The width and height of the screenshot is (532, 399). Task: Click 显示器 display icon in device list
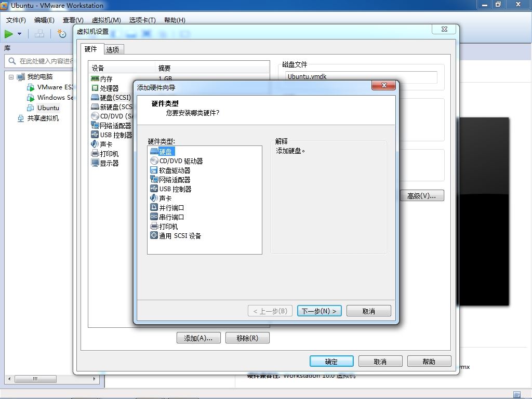95,163
